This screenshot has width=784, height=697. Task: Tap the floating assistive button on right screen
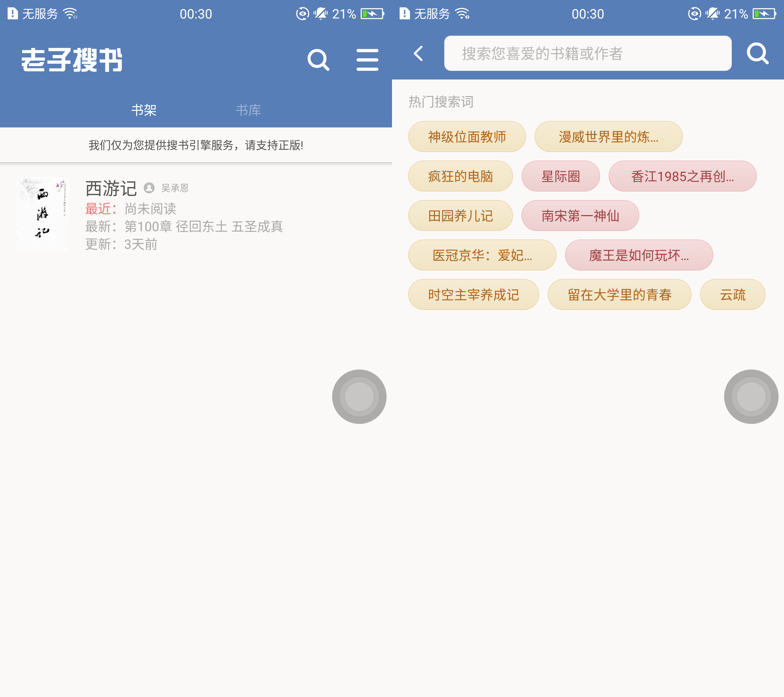[751, 396]
